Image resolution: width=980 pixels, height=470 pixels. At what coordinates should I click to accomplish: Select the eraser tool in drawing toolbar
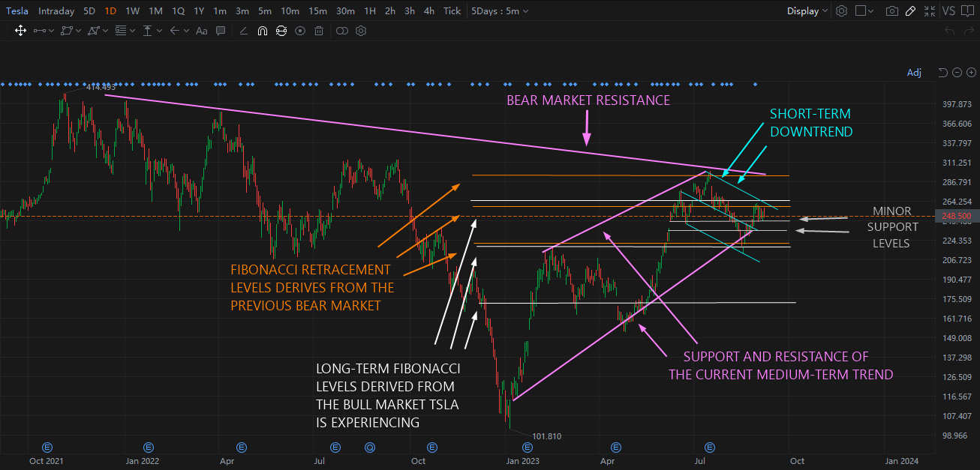(243, 31)
